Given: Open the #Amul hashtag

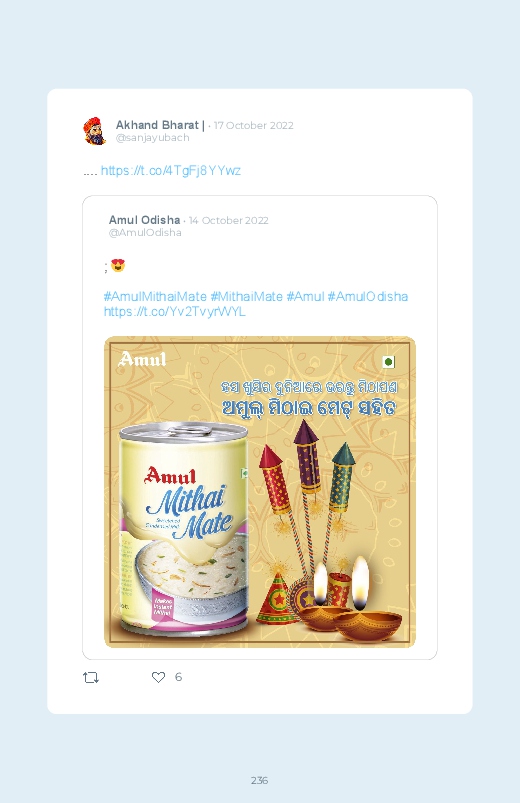Looking at the screenshot, I should pyautogui.click(x=305, y=297).
